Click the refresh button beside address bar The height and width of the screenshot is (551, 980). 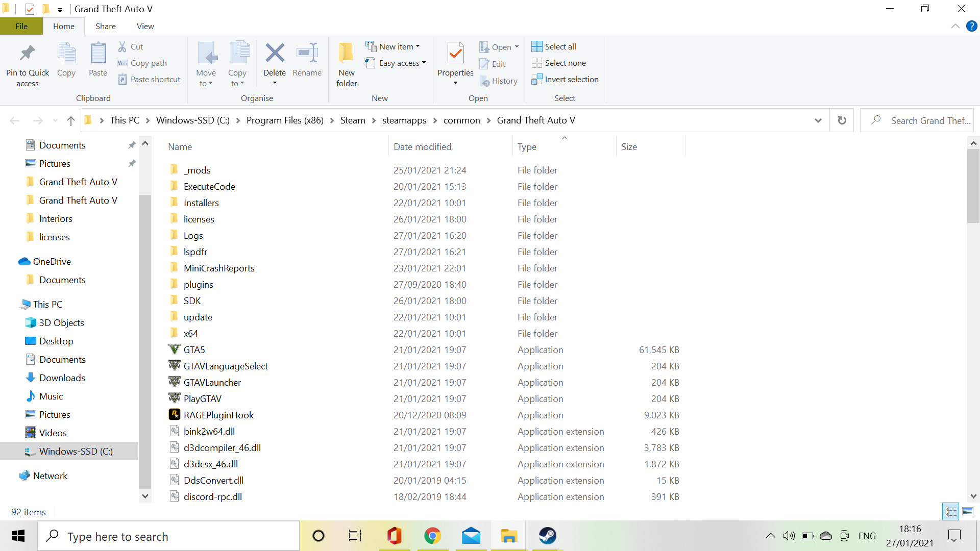click(842, 120)
